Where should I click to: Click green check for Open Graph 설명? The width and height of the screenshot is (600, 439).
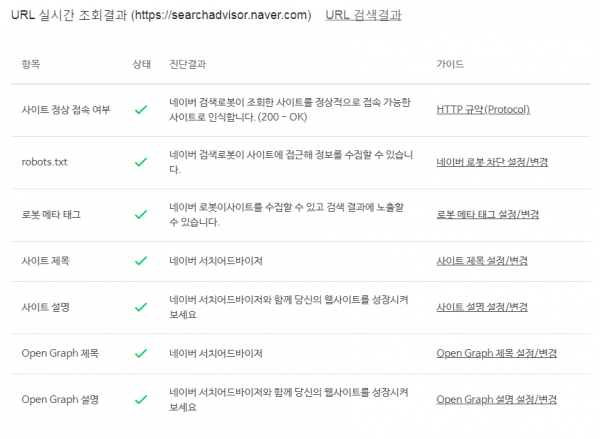pos(141,400)
